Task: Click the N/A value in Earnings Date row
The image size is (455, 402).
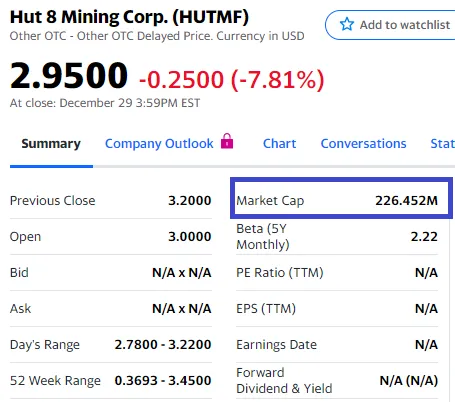Action: (x=426, y=345)
